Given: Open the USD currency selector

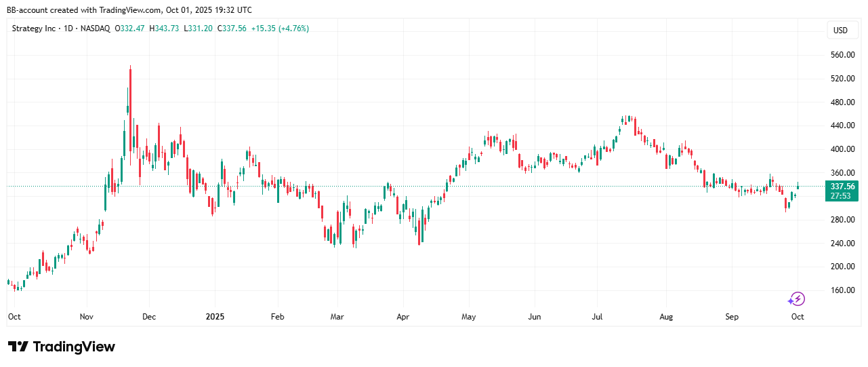Looking at the screenshot, I should (840, 31).
